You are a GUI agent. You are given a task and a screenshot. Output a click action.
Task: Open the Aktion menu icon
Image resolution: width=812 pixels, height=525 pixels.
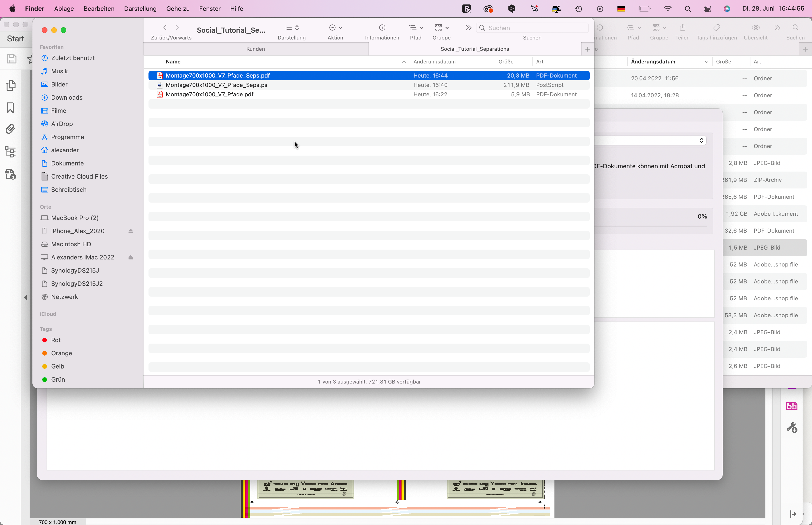[335, 28]
